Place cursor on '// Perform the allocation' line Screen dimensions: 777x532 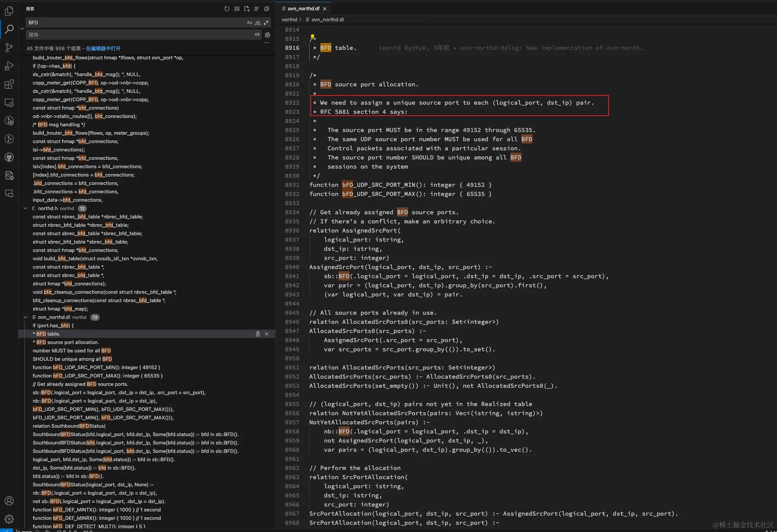[x=355, y=468]
